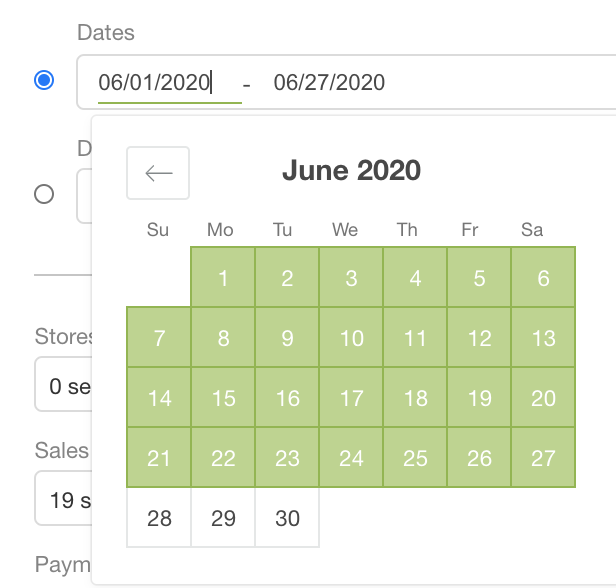Image resolution: width=616 pixels, height=588 pixels.
Task: Pick June 6 in the calendar
Action: [x=543, y=277]
